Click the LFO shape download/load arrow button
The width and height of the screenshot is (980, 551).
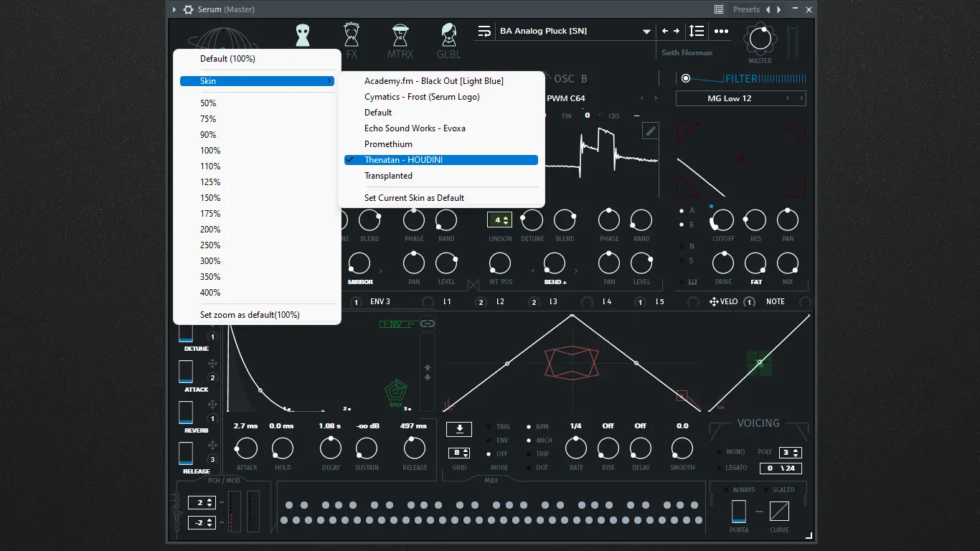click(x=459, y=429)
